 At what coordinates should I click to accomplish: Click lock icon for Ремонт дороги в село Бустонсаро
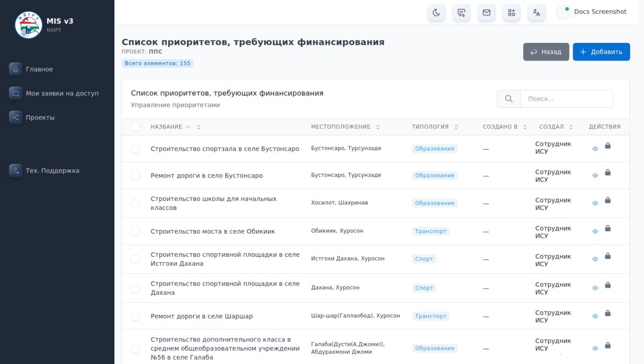[x=608, y=172]
